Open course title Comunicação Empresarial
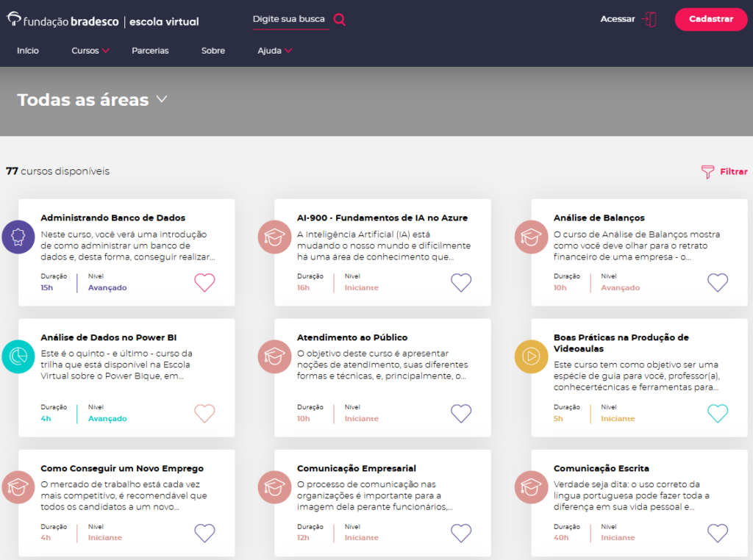This screenshot has width=753, height=560. pyautogui.click(x=357, y=468)
